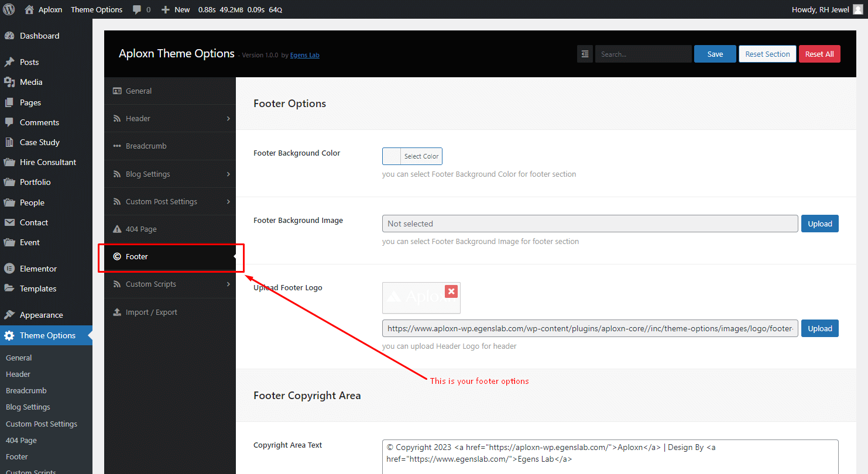Click the Contact envelope icon
868x474 pixels.
point(9,222)
